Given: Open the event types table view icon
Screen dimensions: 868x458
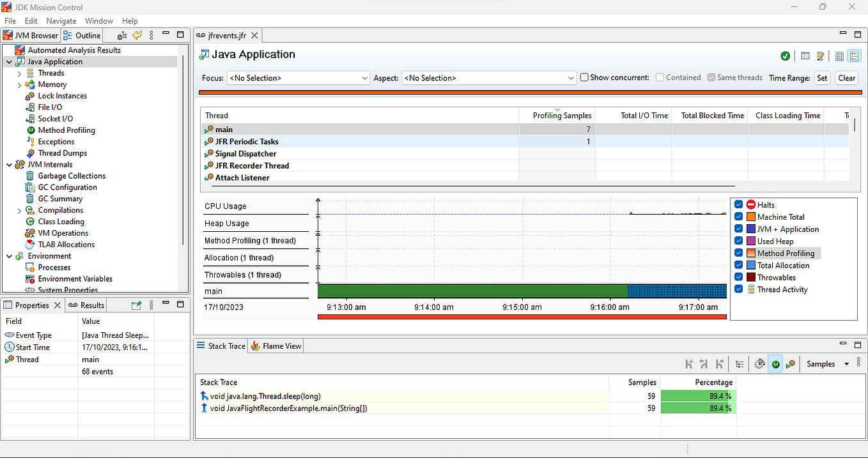Looking at the screenshot, I should coord(805,56).
